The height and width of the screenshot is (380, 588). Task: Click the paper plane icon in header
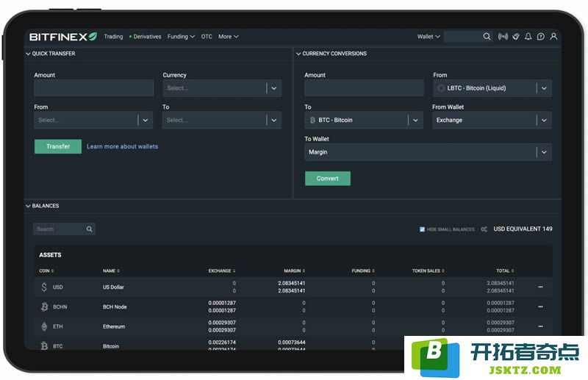(516, 37)
